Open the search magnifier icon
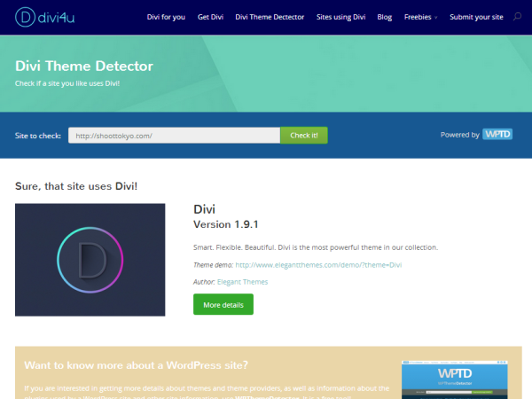The width and height of the screenshot is (532, 399). coord(517,16)
